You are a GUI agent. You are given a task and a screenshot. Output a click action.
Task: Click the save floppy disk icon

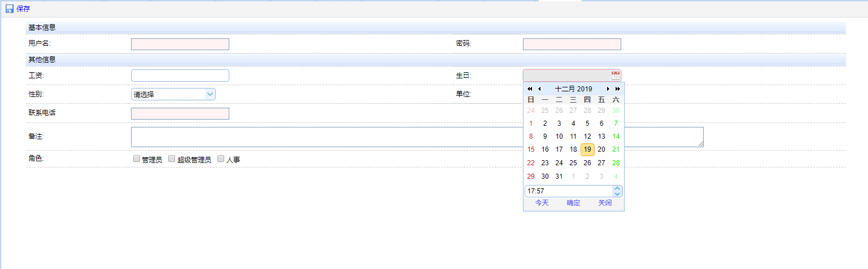9,8
